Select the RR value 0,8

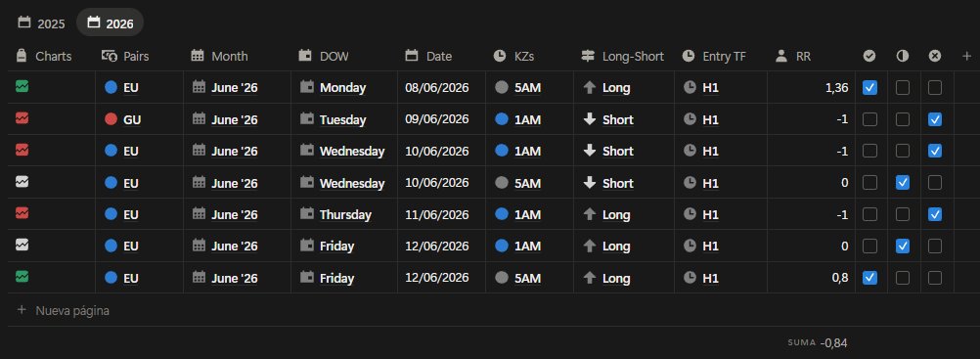tap(840, 278)
